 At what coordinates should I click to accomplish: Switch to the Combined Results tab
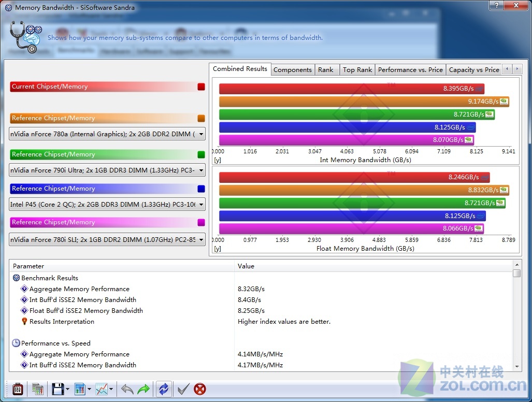[240, 69]
